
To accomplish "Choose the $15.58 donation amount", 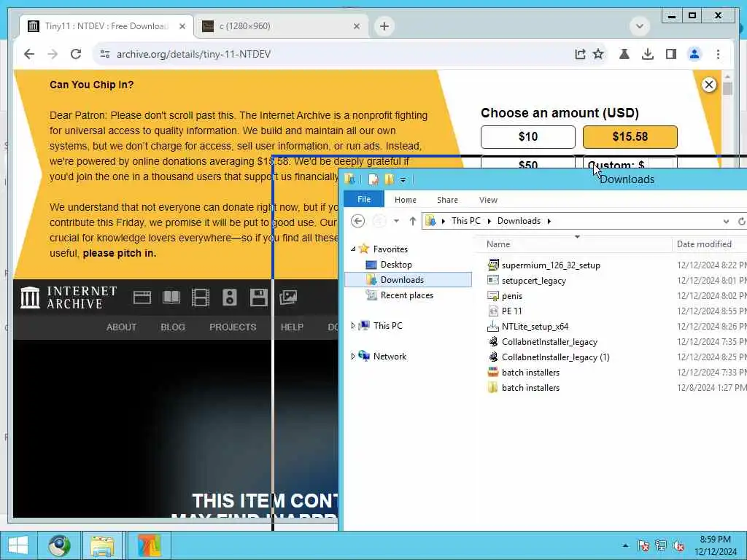I will pyautogui.click(x=630, y=136).
